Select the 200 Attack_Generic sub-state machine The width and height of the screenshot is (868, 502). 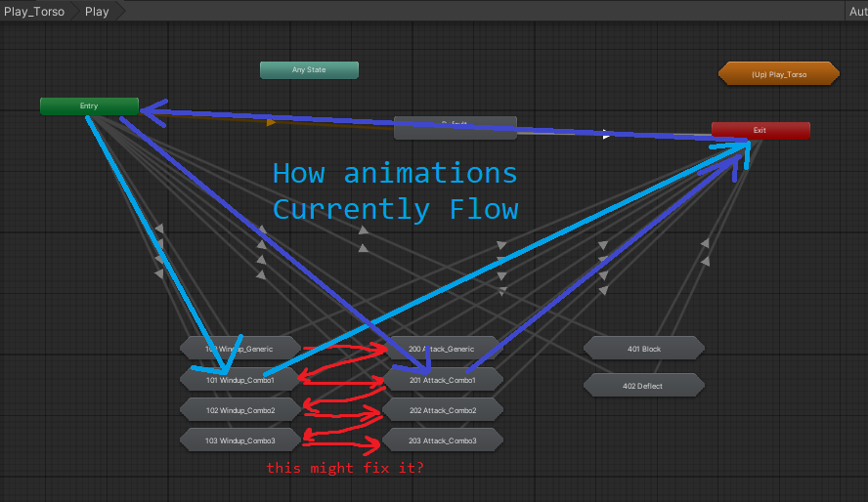coord(442,349)
